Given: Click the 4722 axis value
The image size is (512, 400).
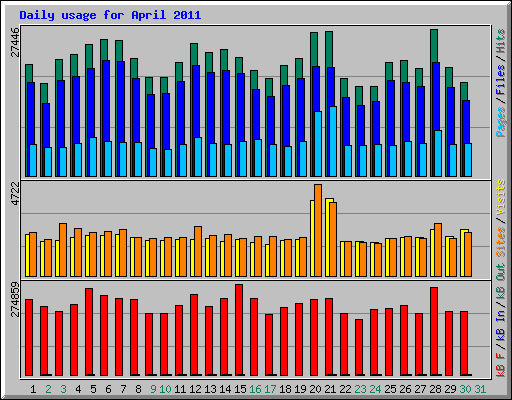Looking at the screenshot, I should pos(15,194).
